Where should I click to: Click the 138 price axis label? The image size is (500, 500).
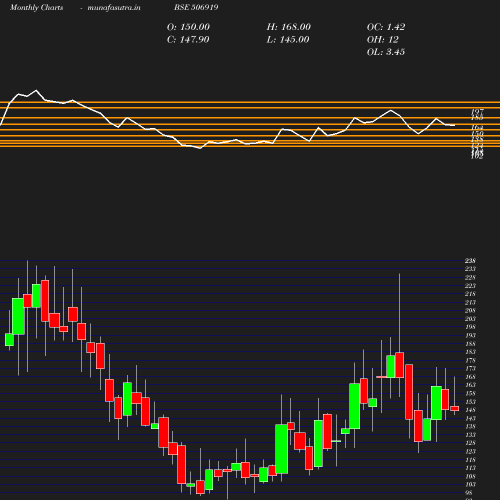point(470,427)
